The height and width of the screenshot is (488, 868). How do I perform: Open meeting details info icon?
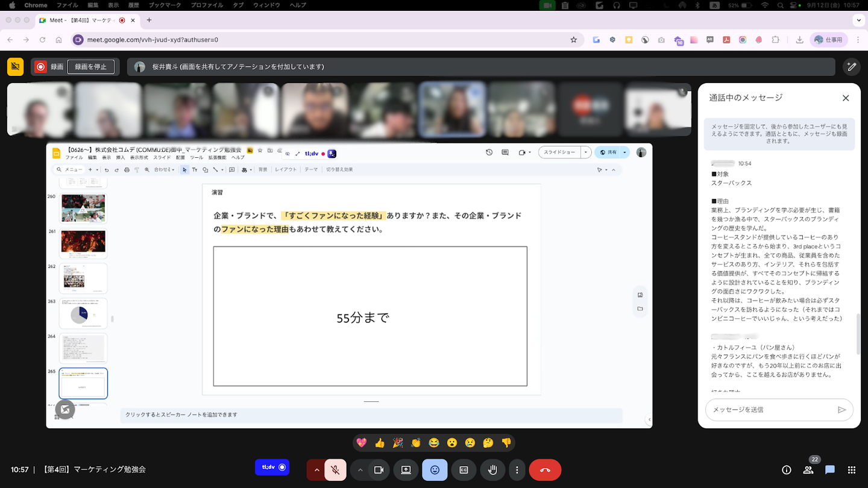(x=786, y=470)
